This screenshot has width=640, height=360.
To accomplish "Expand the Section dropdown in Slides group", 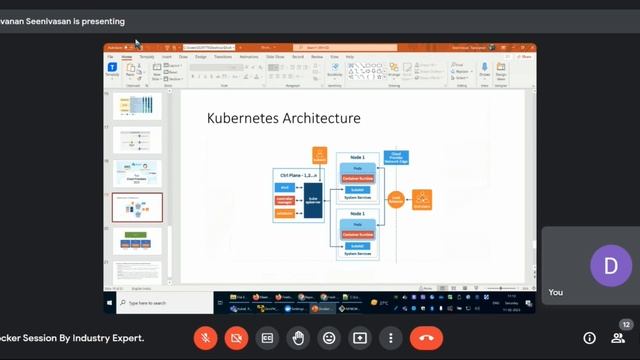I will tap(174, 79).
